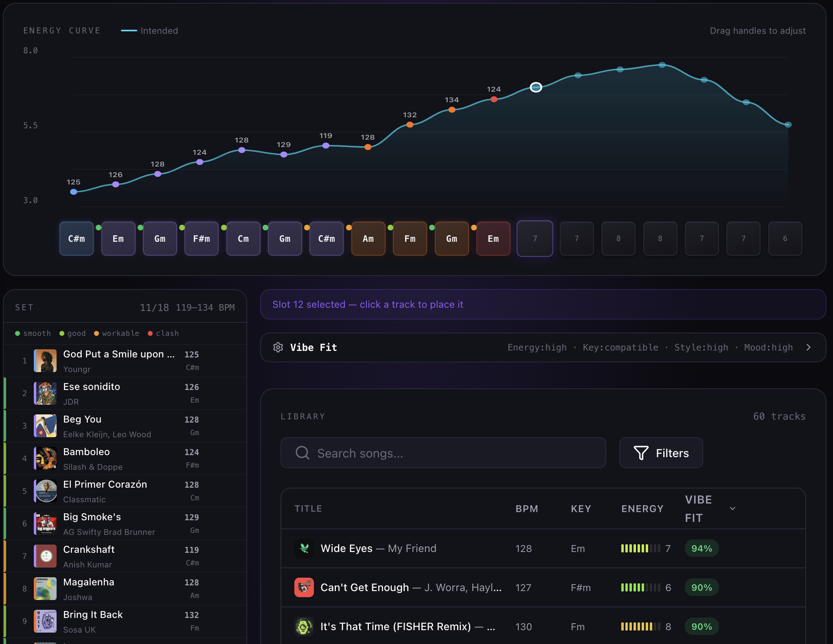Screen dimensions: 833x644
Task: Click the 134 BPM curve point
Action: tap(452, 110)
